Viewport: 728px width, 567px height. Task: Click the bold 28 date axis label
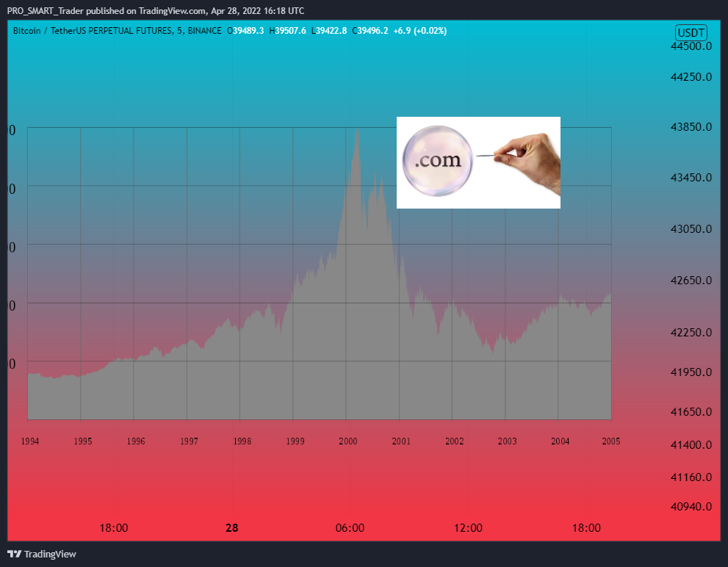231,528
